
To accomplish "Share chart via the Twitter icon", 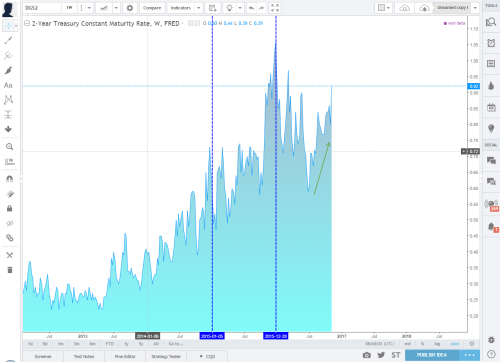I will point(381,355).
